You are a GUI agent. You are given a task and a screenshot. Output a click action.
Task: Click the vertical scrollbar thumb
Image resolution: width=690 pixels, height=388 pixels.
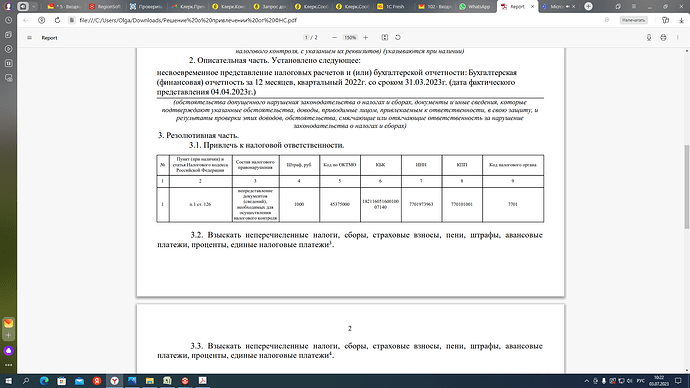point(686,187)
